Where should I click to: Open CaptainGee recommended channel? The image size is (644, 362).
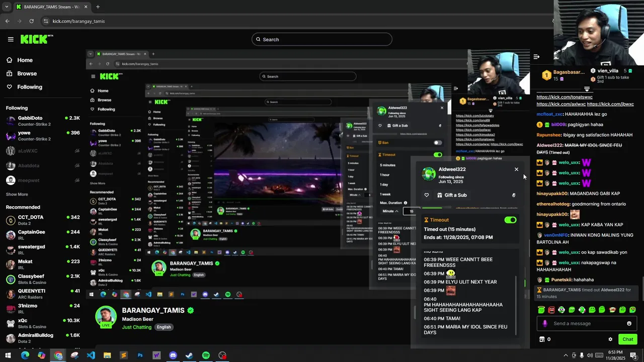(x=43, y=235)
